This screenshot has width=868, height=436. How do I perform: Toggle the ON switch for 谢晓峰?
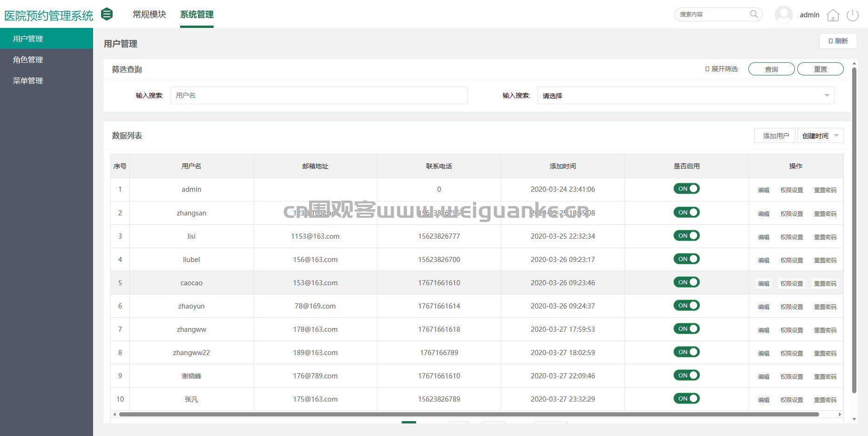click(686, 375)
